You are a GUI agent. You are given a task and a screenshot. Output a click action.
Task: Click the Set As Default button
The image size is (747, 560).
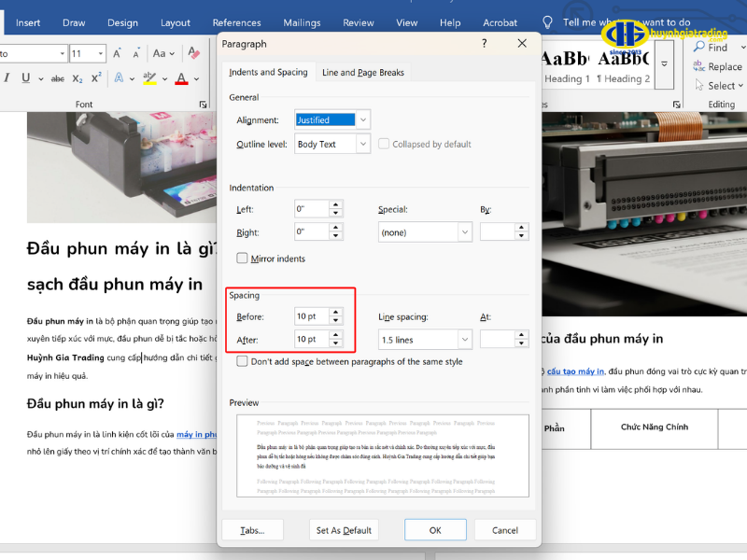[344, 530]
